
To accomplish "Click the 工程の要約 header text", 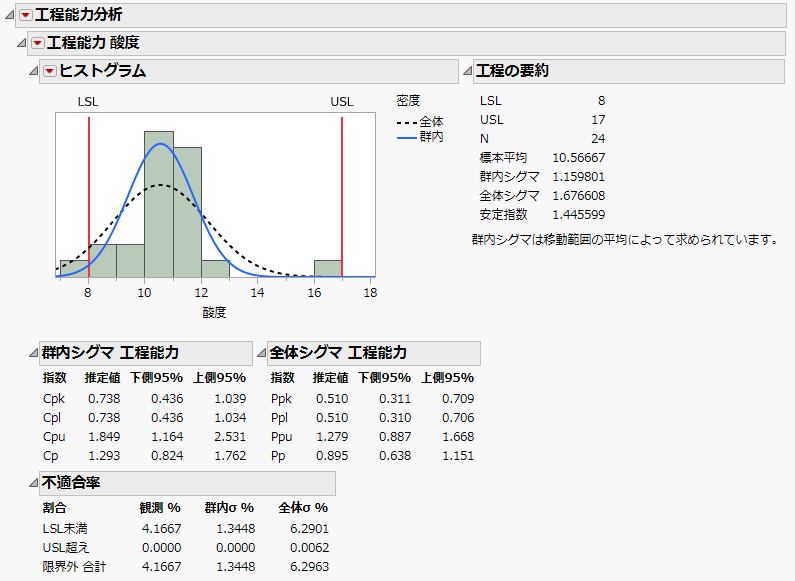I will click(x=512, y=70).
